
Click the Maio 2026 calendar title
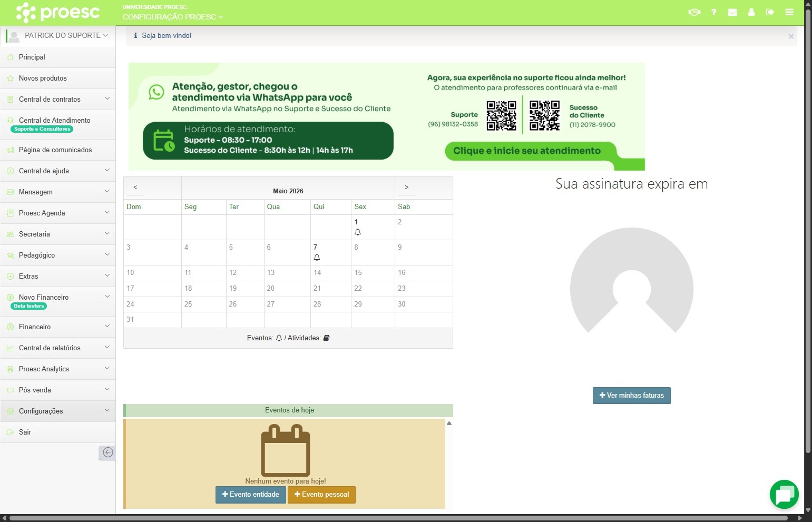tap(288, 191)
